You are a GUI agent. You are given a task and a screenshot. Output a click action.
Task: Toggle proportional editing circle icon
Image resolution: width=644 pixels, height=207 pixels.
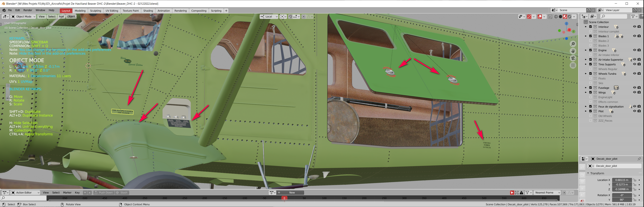point(303,17)
